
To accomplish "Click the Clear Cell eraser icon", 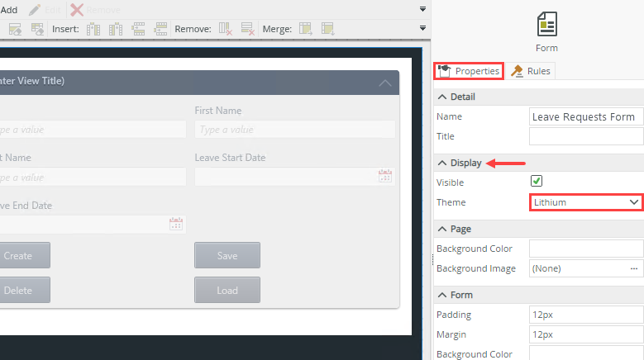I will [15, 29].
